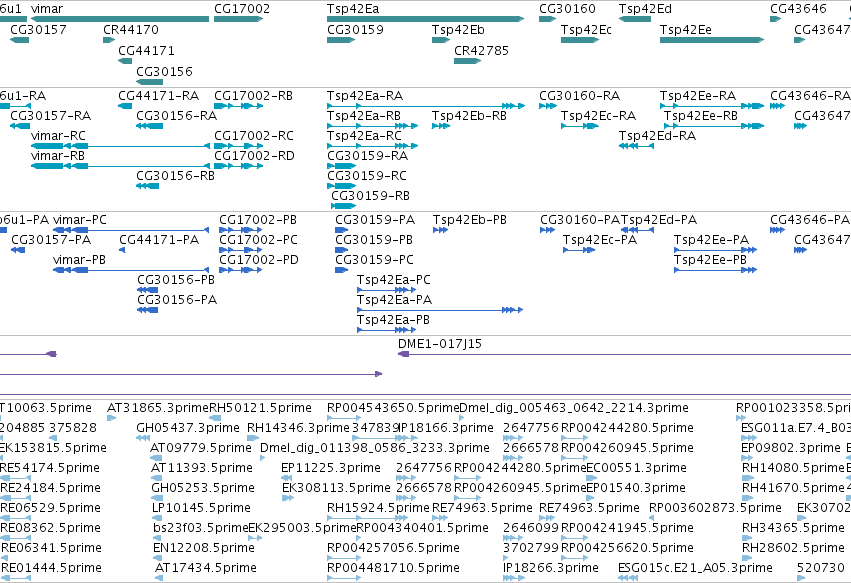The width and height of the screenshot is (851, 583).
Task: Open gene CG30157 details
Action: (x=20, y=40)
